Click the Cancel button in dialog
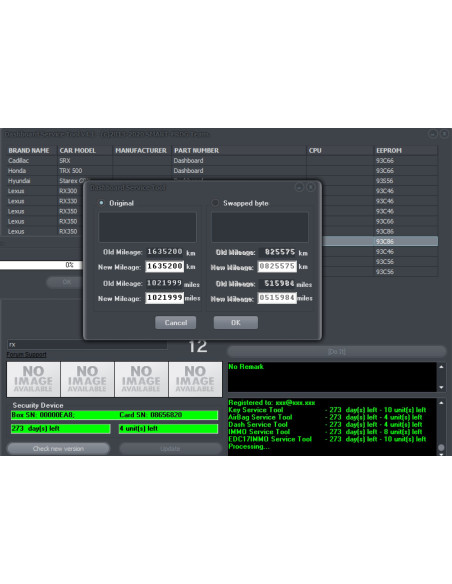This screenshot has height=584, width=452. [x=175, y=323]
